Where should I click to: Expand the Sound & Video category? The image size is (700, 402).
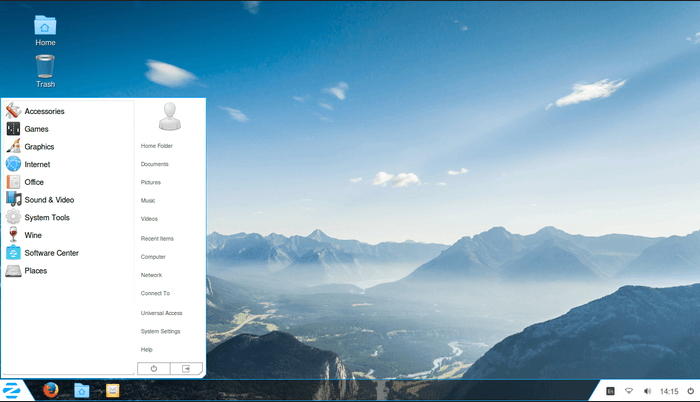pos(49,200)
